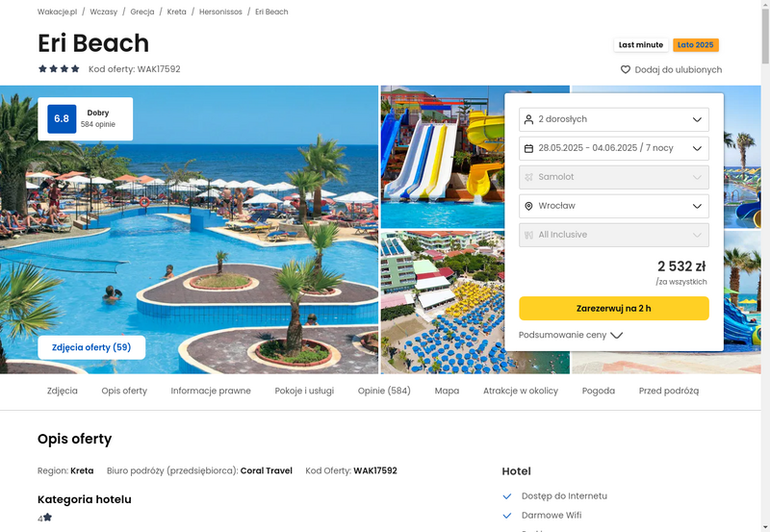Screen dimensions: 770x532
Task: Switch to Opinie (584) tab
Action: [384, 391]
